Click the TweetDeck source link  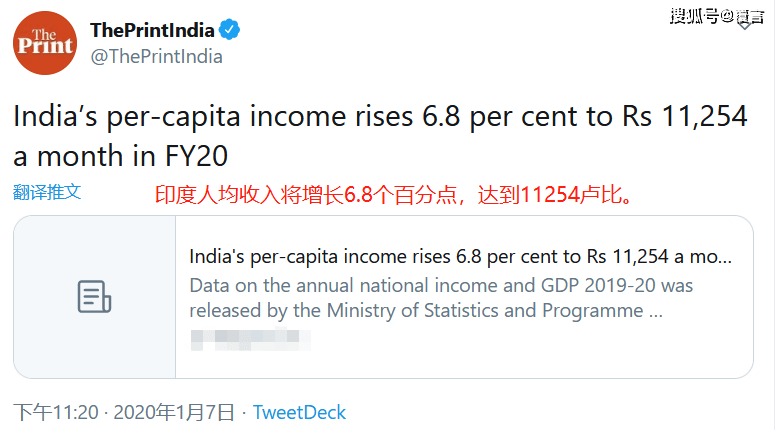click(x=299, y=412)
